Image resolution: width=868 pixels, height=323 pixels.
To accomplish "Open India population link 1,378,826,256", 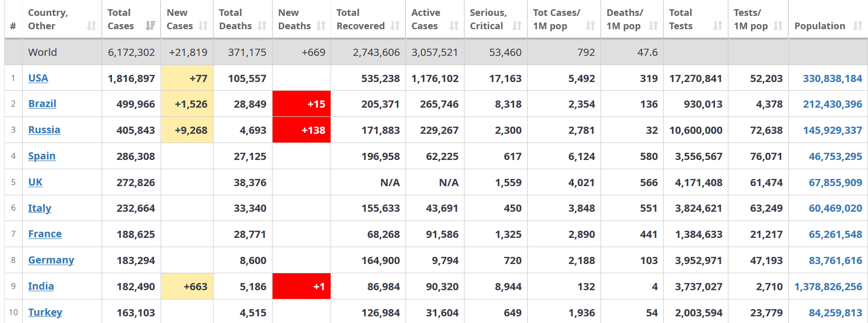I will (828, 287).
